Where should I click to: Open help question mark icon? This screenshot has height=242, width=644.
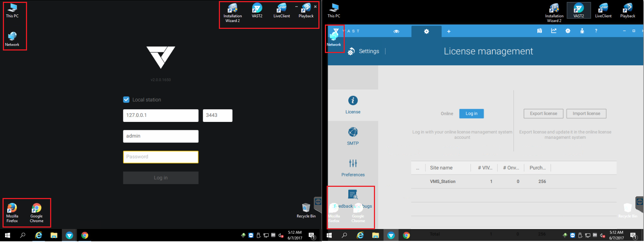click(596, 31)
